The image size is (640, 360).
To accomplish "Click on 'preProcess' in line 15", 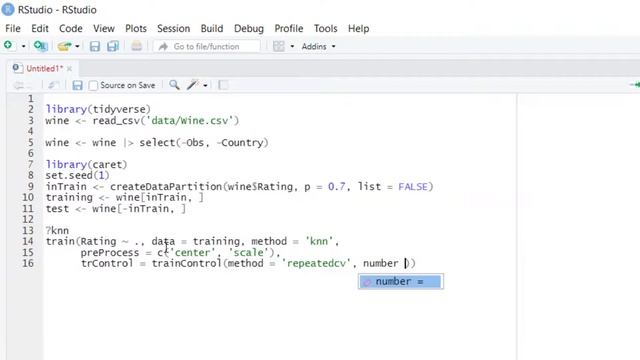I will pyautogui.click(x=110, y=253).
